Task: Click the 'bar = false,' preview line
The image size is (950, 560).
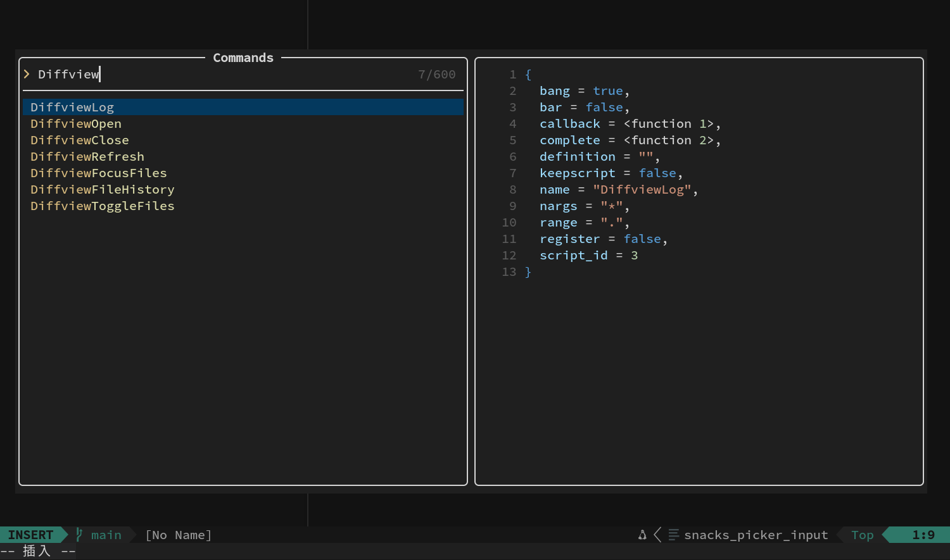Action: pos(585,107)
